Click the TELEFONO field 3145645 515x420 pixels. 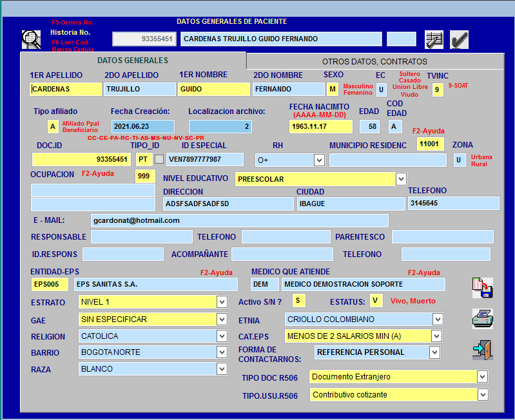point(453,203)
